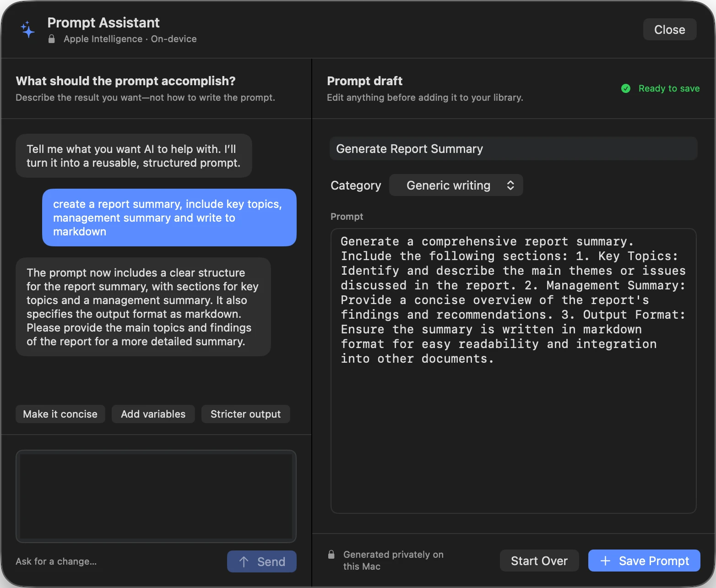716x588 pixels.
Task: Open the Category dropdown set to Generic writing
Action: coord(456,185)
